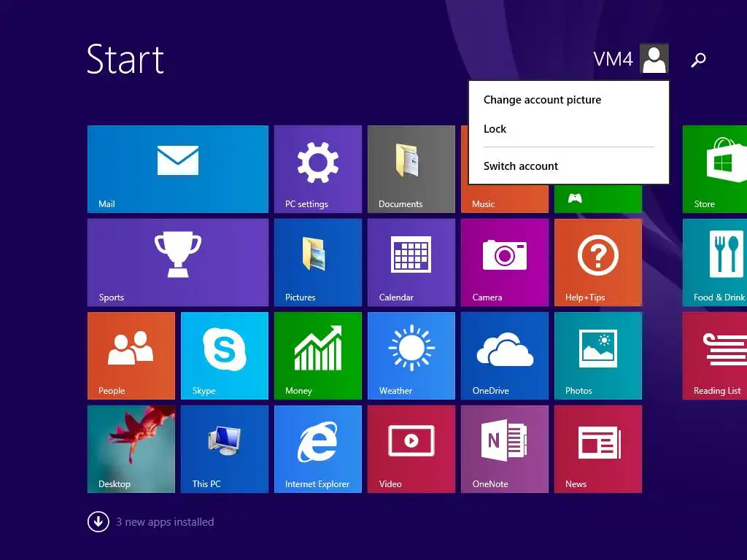
Task: Open the Documents folder tile
Action: coord(411,169)
